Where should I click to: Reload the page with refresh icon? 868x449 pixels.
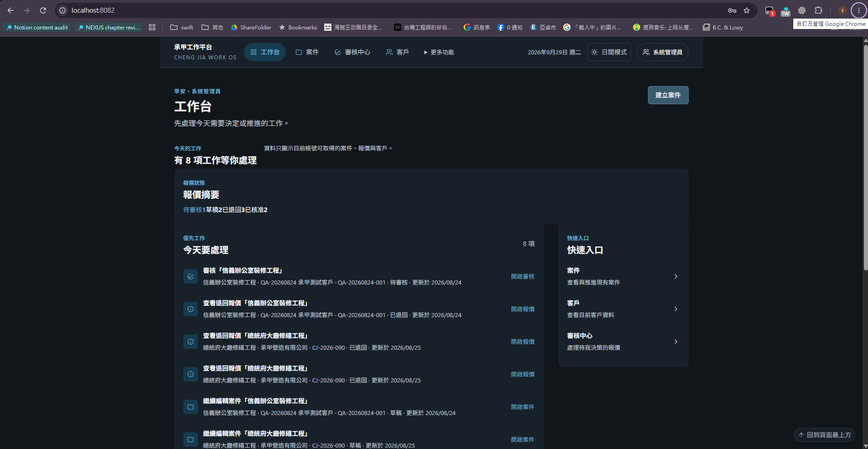43,10
